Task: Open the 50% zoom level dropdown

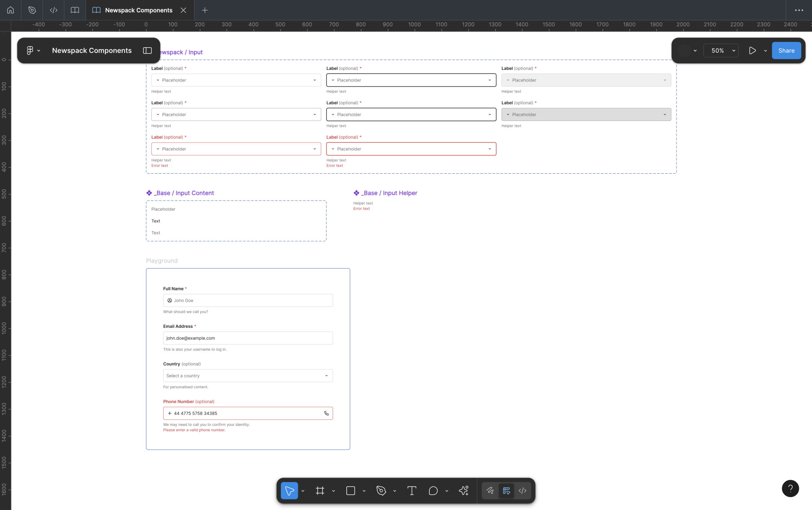Action: [721, 50]
